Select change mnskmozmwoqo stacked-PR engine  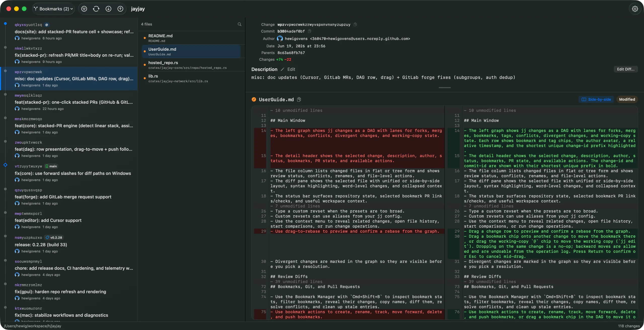click(x=69, y=126)
